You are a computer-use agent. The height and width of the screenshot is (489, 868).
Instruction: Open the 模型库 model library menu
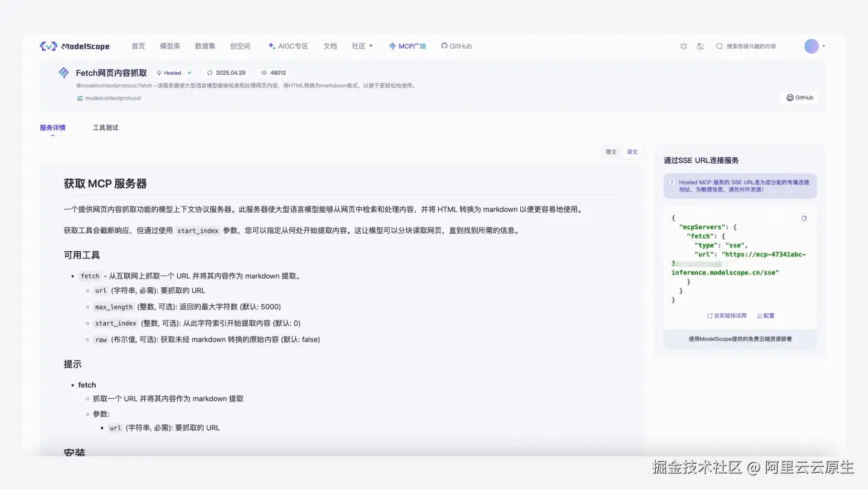170,46
